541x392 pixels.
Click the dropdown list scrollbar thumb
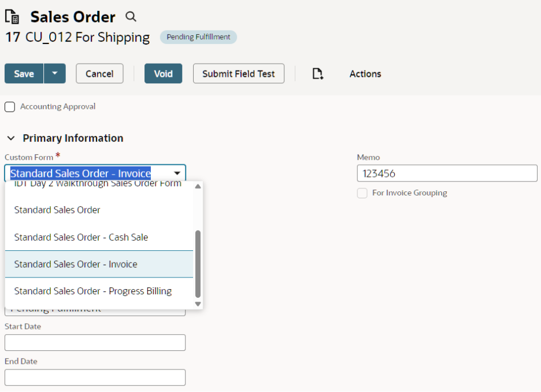point(198,264)
